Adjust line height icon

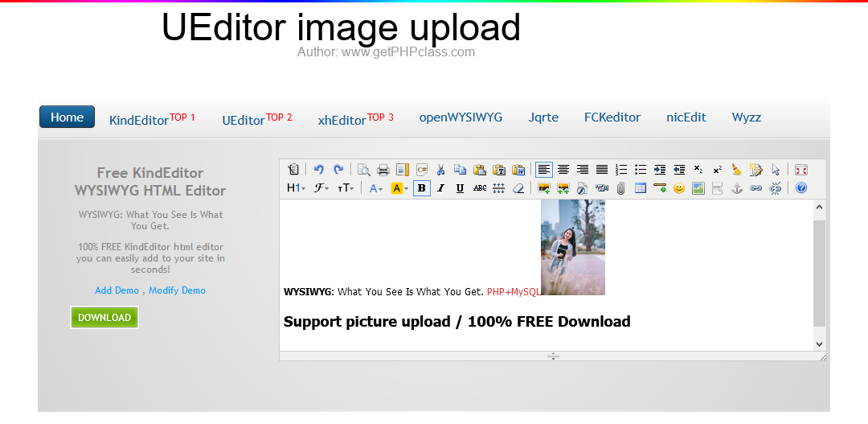click(x=499, y=188)
